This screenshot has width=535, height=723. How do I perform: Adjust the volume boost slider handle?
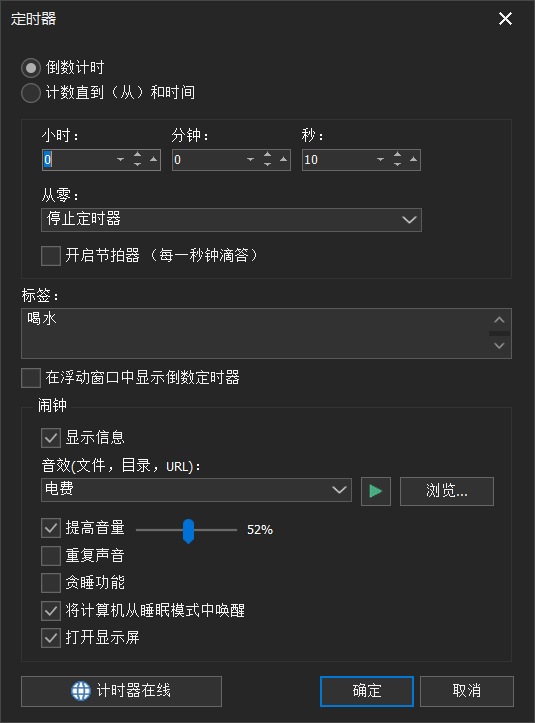click(x=188, y=531)
